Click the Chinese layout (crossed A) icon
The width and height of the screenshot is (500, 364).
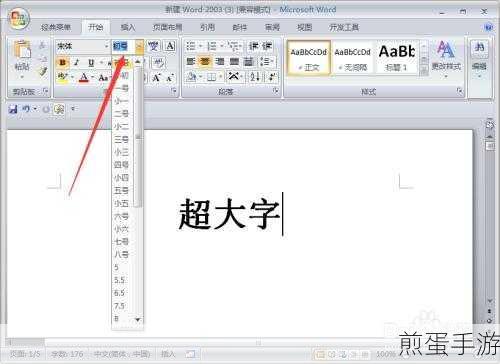tap(234, 77)
